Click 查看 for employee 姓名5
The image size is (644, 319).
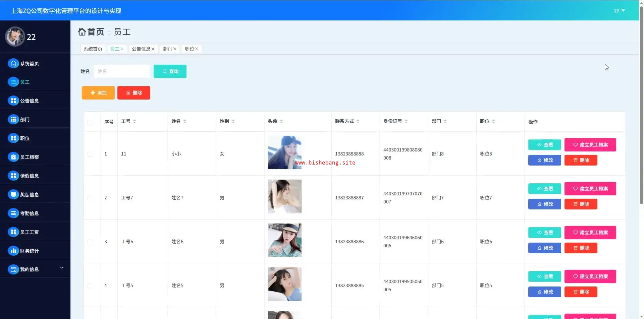click(x=545, y=276)
